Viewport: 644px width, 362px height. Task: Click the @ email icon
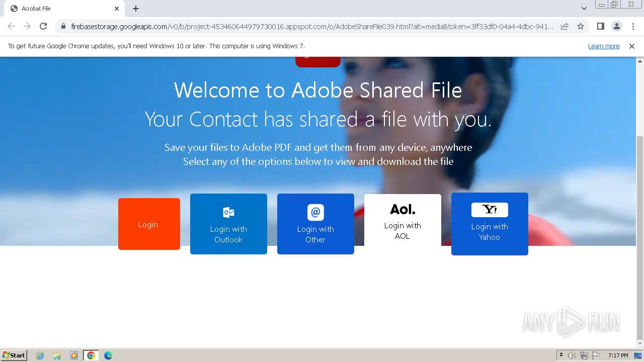(315, 212)
